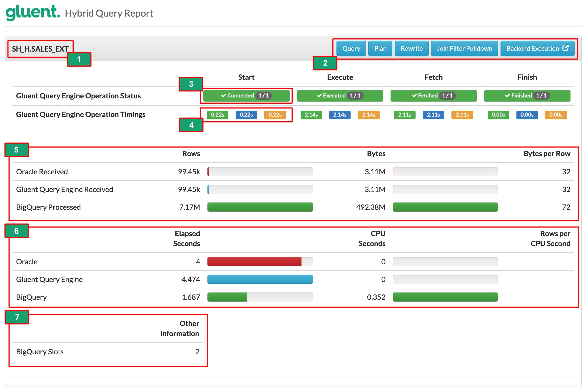
Task: Click the Query button
Action: [x=351, y=48]
